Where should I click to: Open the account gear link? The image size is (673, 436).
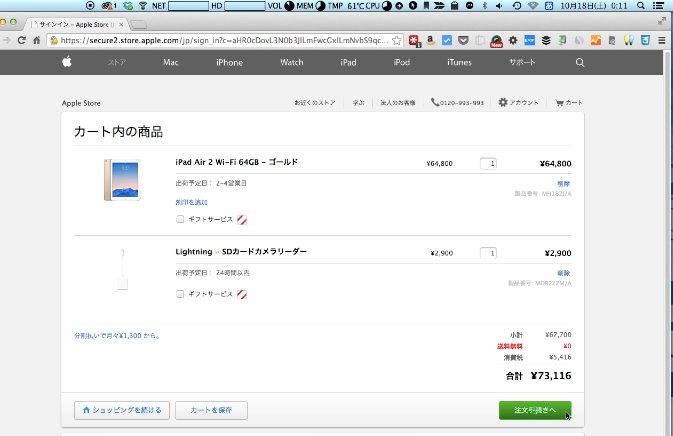tap(518, 103)
